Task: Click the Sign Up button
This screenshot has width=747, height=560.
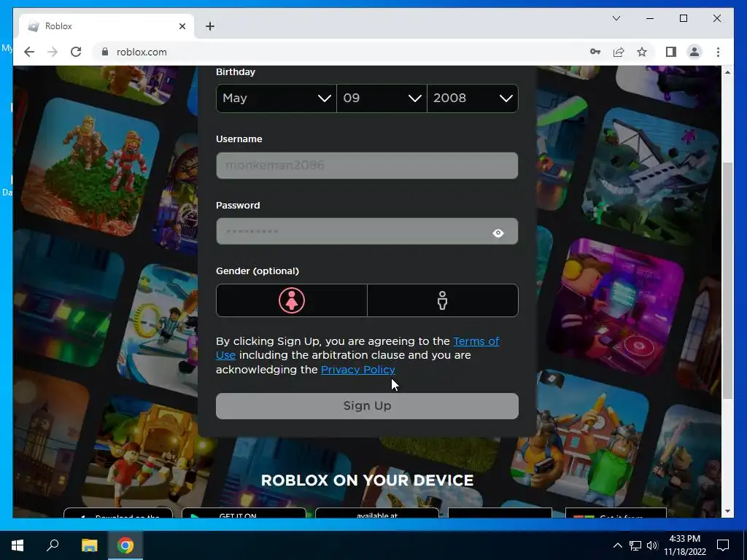Action: coord(367,405)
